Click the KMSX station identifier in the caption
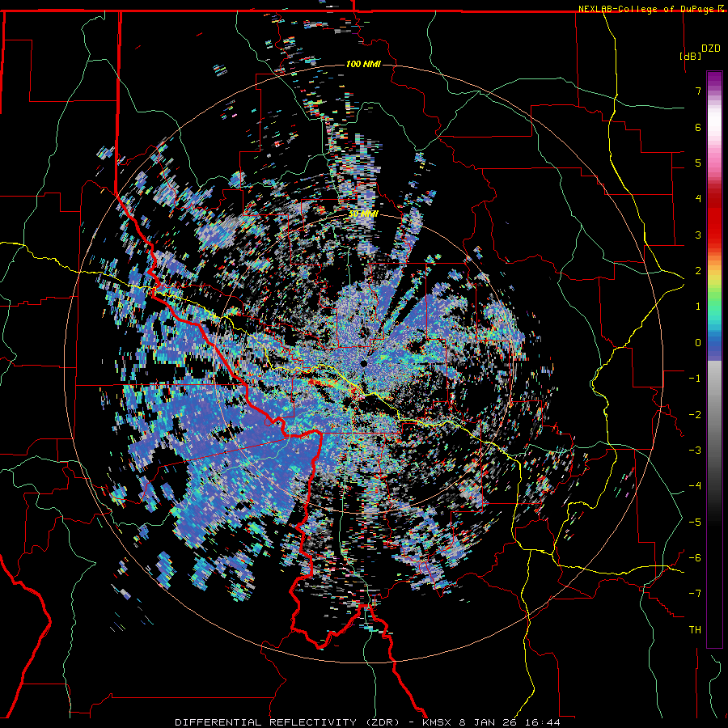The image size is (728, 728). (x=438, y=722)
